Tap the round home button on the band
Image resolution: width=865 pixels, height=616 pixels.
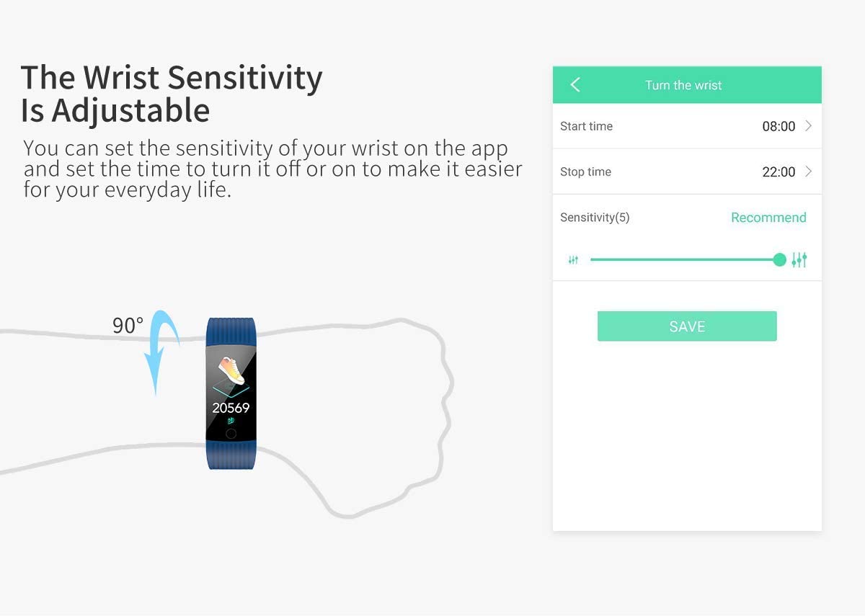pyautogui.click(x=231, y=434)
